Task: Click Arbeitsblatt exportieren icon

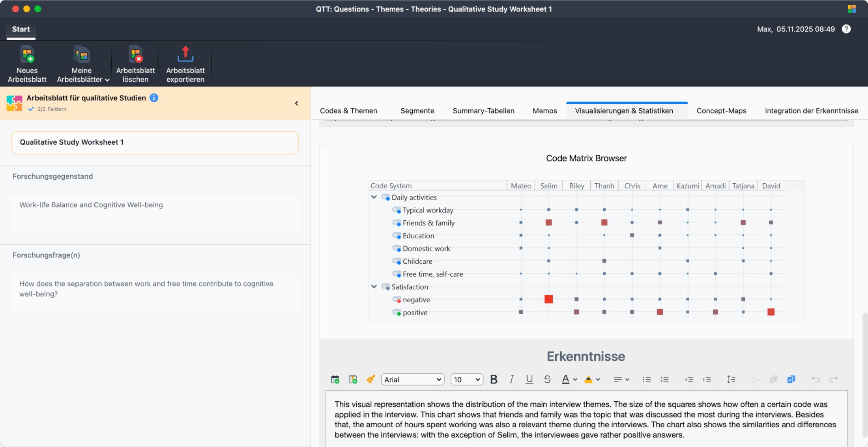Action: coord(185,55)
